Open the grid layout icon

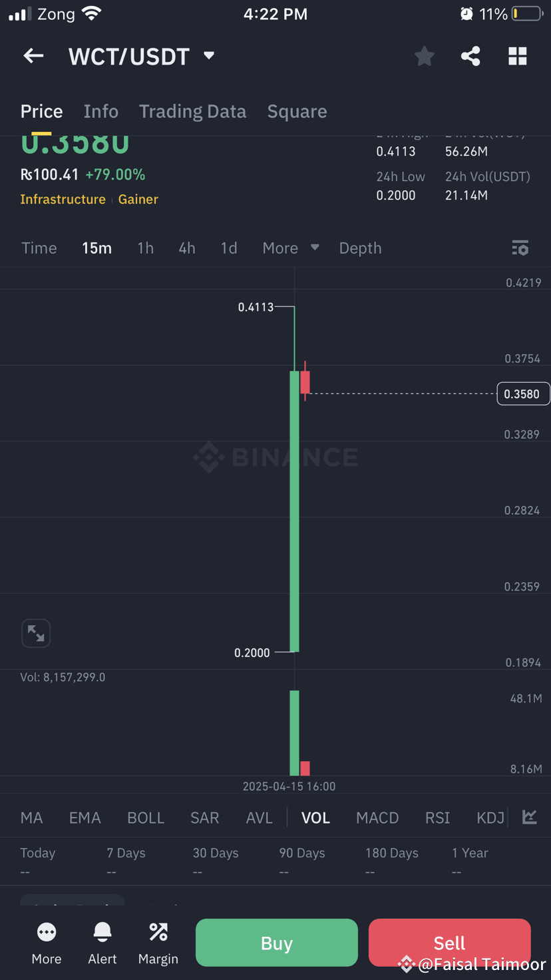click(518, 57)
